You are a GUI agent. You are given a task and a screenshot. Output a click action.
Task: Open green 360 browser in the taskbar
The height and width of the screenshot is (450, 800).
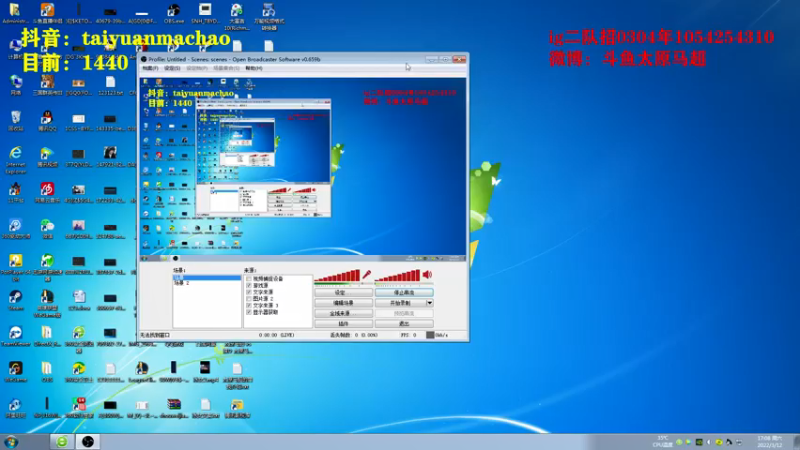click(62, 441)
